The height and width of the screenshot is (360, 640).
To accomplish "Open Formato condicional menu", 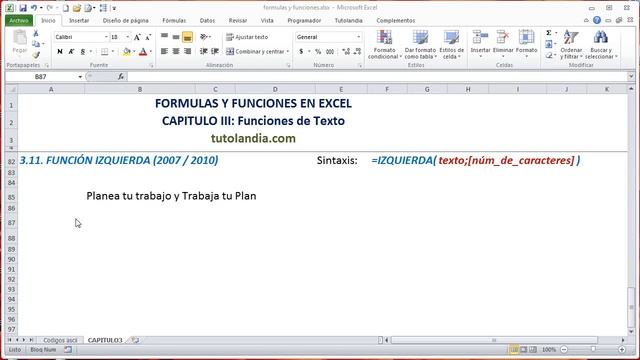I will tap(384, 44).
